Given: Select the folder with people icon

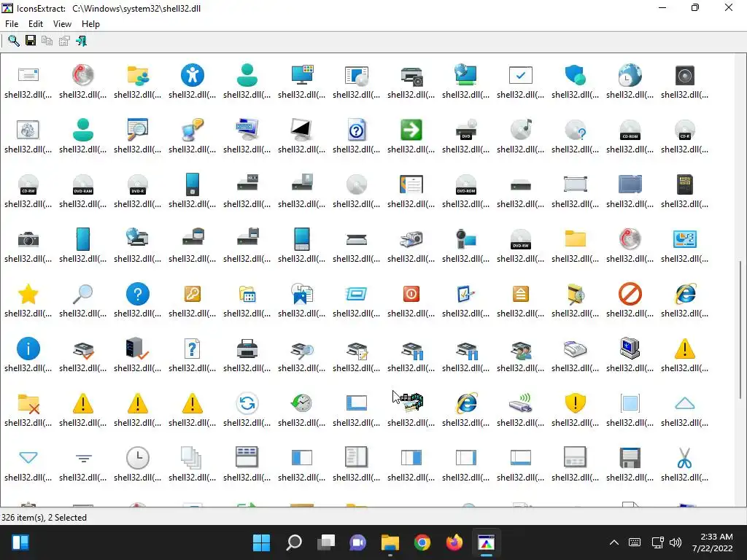Looking at the screenshot, I should (x=138, y=75).
